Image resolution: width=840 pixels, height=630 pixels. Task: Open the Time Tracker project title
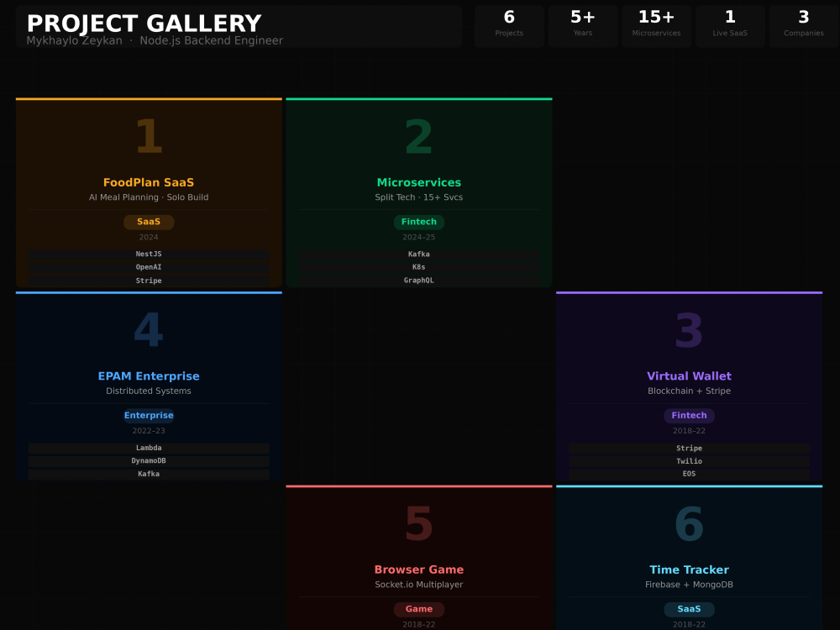689,570
